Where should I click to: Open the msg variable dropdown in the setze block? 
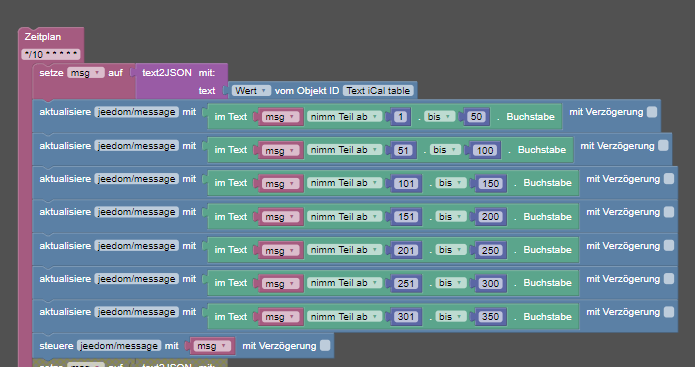point(86,73)
